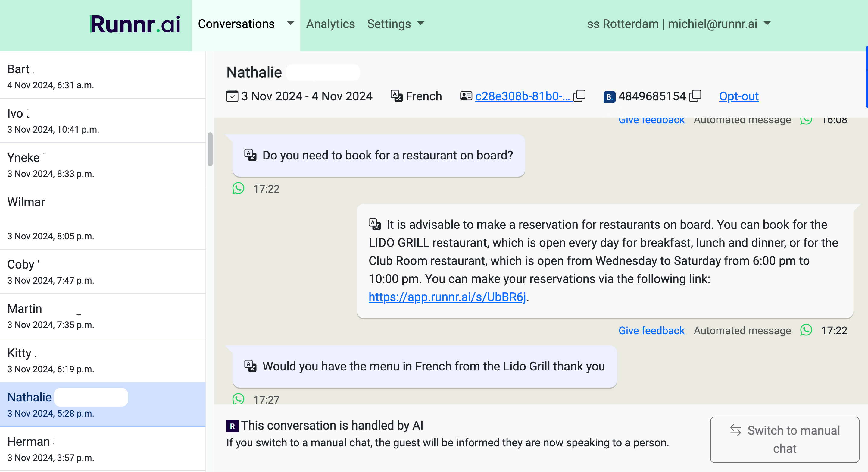Go to the Analytics tab
Image resolution: width=868 pixels, height=472 pixels.
pos(330,24)
